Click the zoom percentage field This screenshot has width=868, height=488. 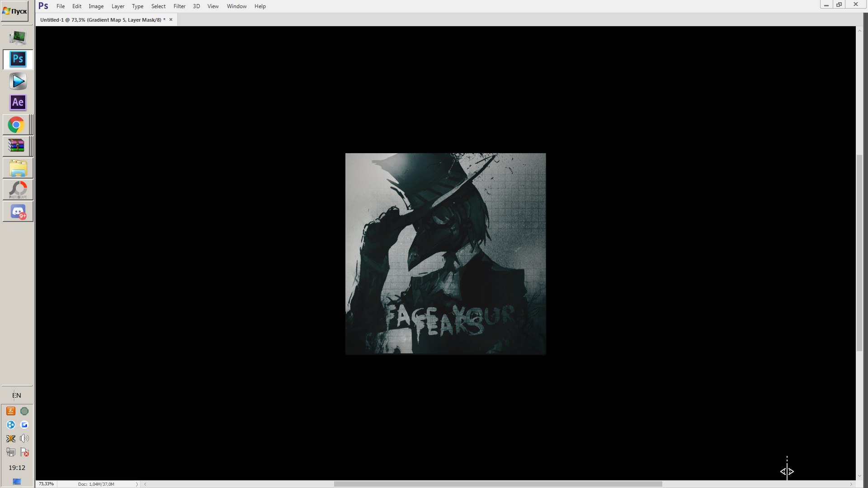pyautogui.click(x=46, y=484)
